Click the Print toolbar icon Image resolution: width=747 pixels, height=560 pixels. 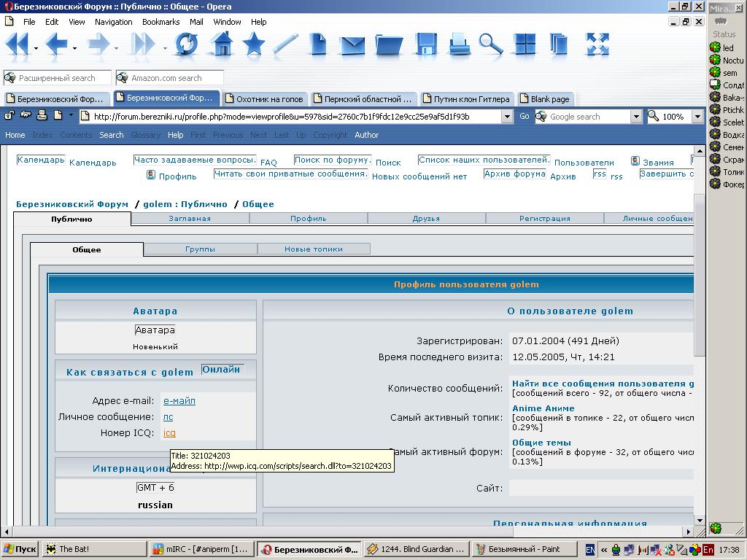(460, 44)
